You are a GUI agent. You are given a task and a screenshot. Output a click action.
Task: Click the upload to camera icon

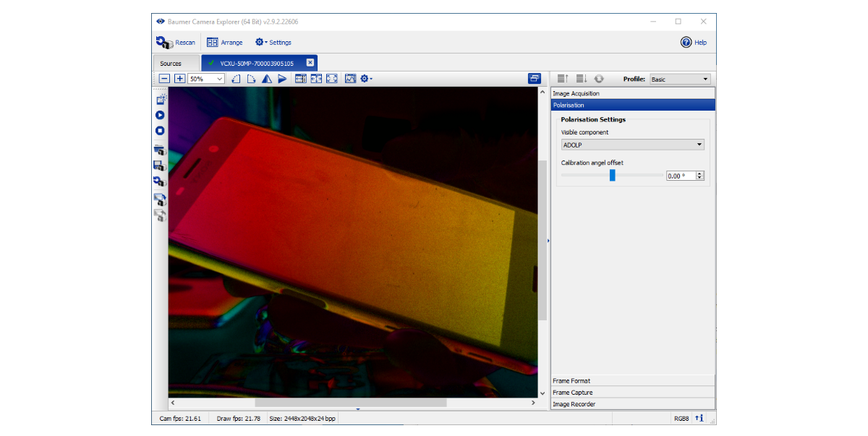pyautogui.click(x=160, y=200)
